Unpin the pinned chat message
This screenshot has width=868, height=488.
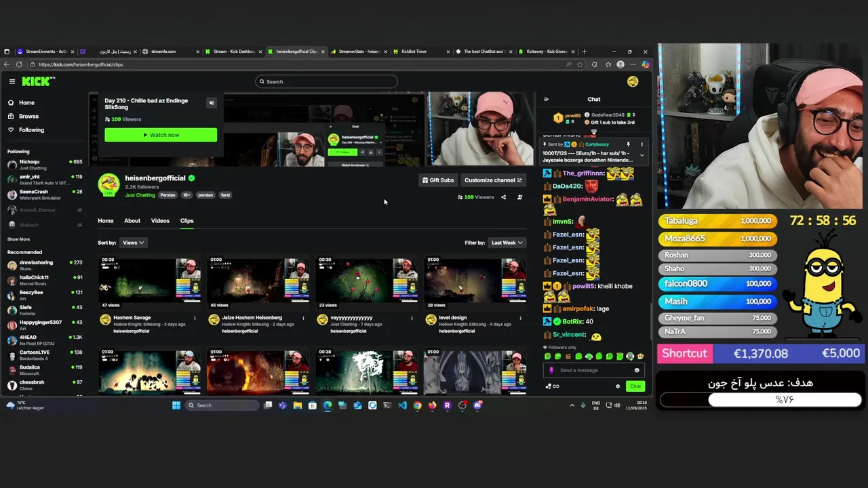[x=628, y=144]
